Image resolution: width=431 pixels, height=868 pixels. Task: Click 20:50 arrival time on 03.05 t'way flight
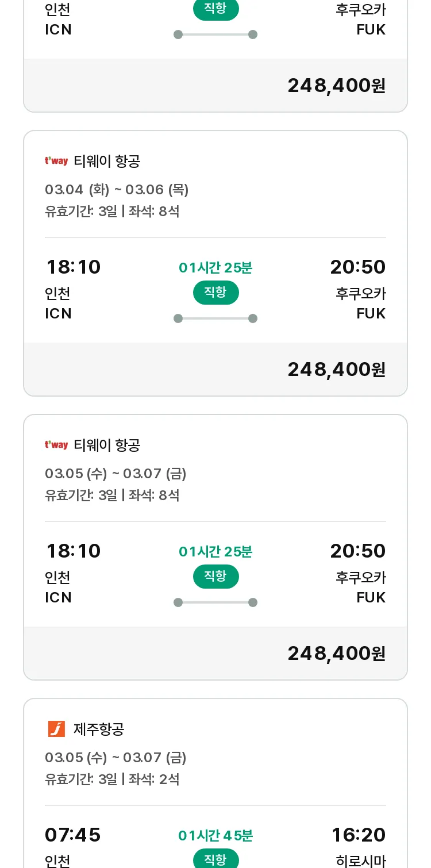tap(358, 551)
